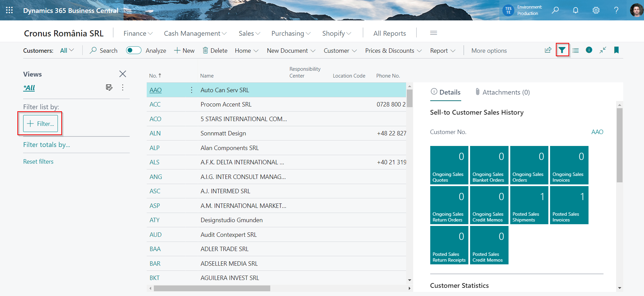Click the Environment TES TE badge

click(508, 10)
